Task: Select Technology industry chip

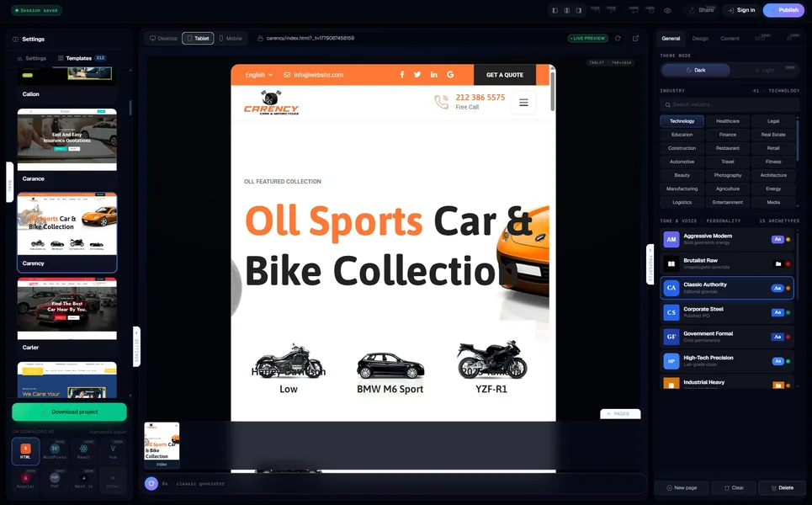Action: 682,121
